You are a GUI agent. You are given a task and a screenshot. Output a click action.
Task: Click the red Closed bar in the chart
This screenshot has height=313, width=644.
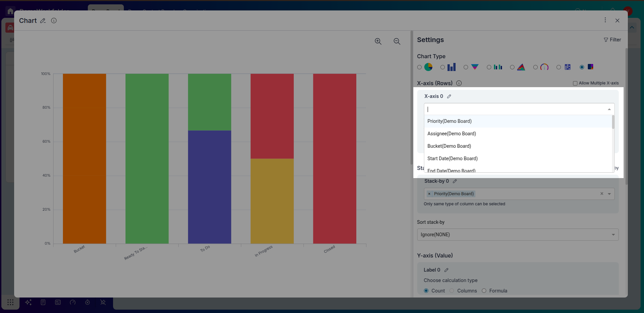point(335,159)
